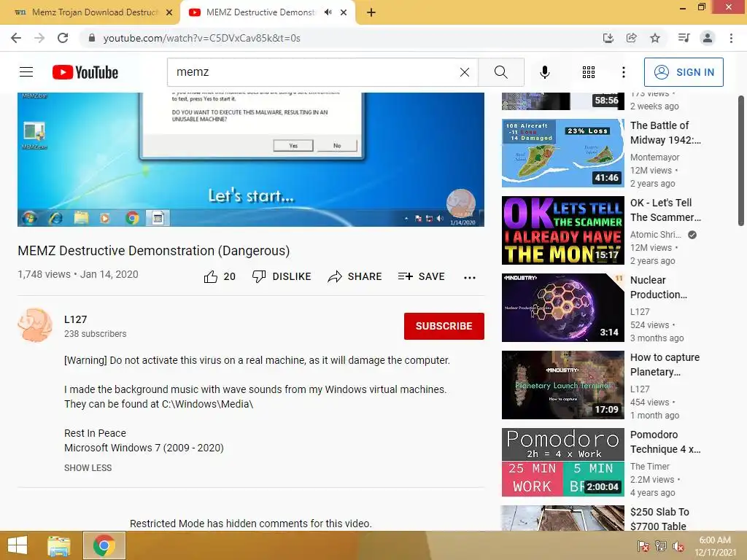Open L127 channel avatar

(35, 325)
